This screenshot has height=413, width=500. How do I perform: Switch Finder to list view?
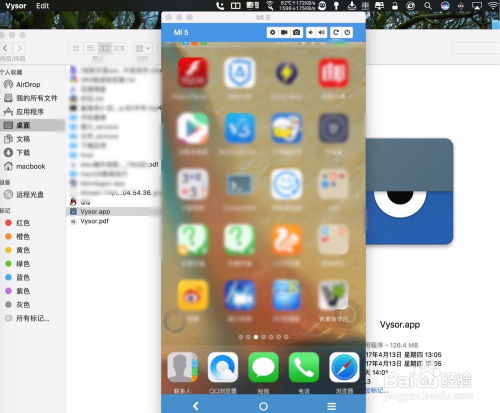tap(90, 48)
